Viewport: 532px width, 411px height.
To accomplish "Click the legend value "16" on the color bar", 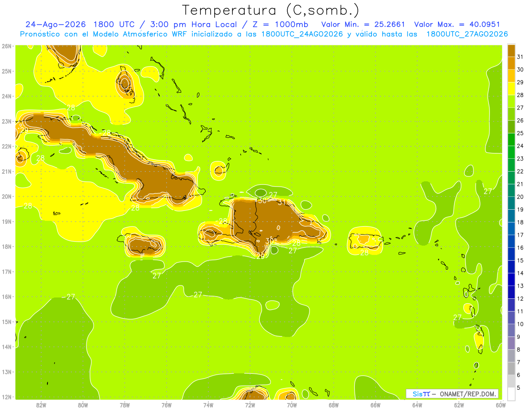I will (x=520, y=247).
